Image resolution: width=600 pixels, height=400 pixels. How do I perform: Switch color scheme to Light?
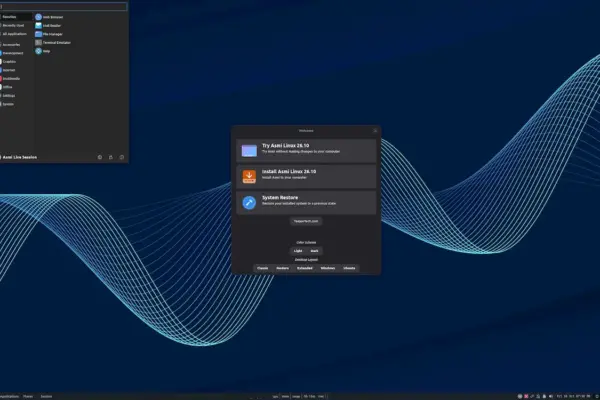[298, 251]
